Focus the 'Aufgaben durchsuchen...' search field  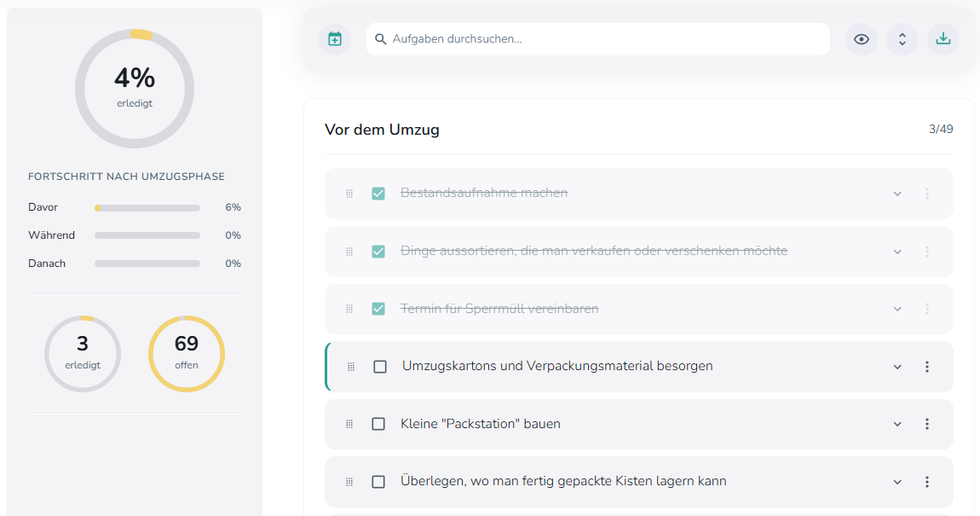pos(598,38)
